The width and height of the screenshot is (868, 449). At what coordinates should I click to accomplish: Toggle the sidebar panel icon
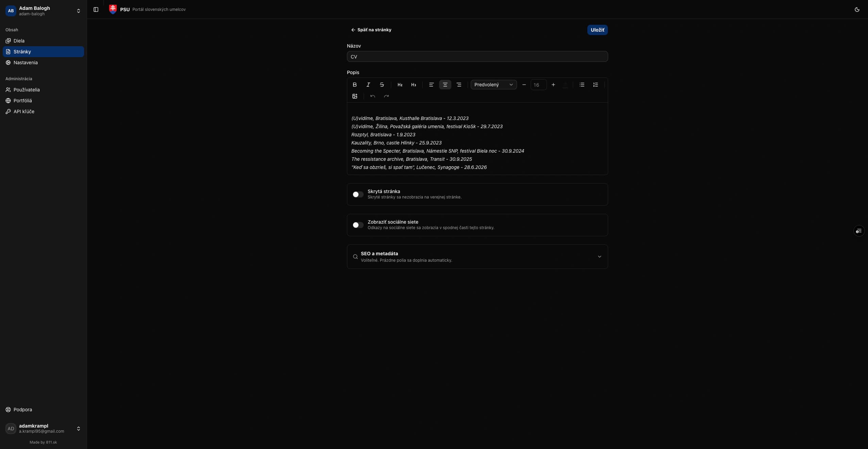96,10
